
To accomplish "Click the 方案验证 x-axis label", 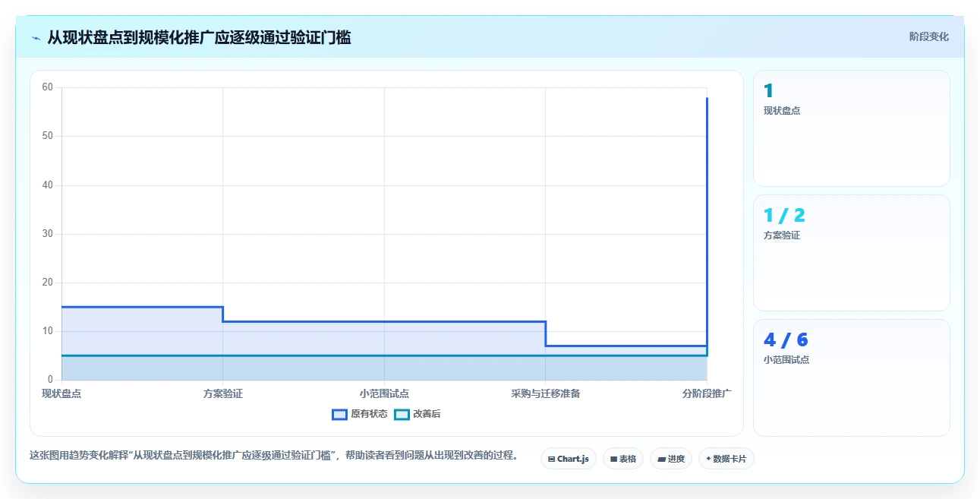I will tap(222, 393).
